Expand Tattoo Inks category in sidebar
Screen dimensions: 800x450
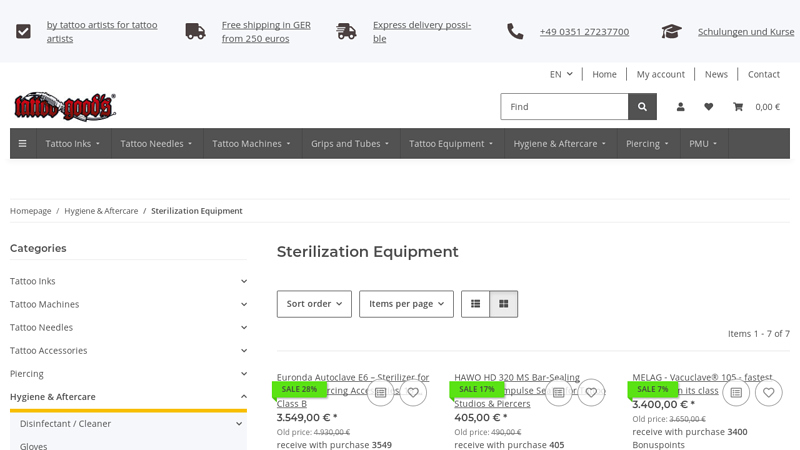tap(244, 281)
